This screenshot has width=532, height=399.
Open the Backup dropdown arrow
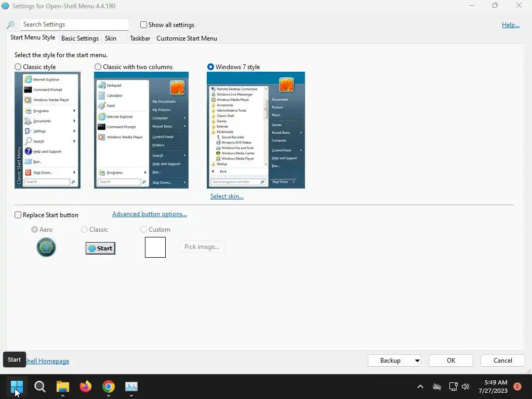pos(417,361)
